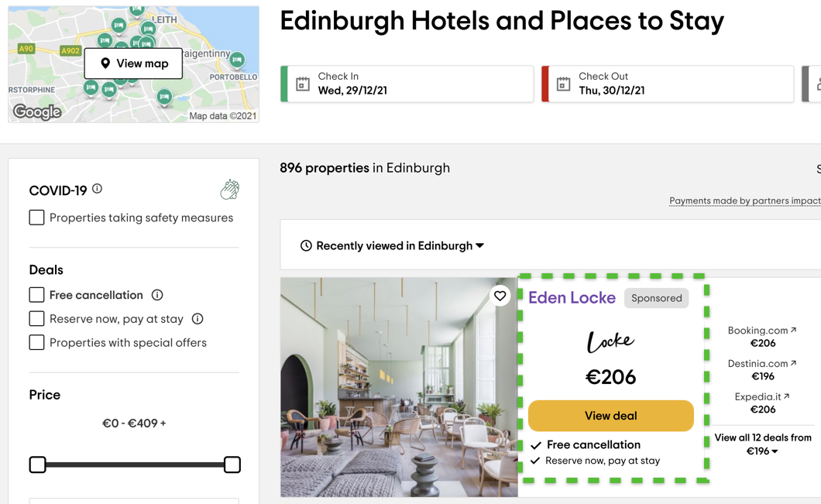Click the Free cancellation info icon
This screenshot has width=821, height=504.
[157, 295]
